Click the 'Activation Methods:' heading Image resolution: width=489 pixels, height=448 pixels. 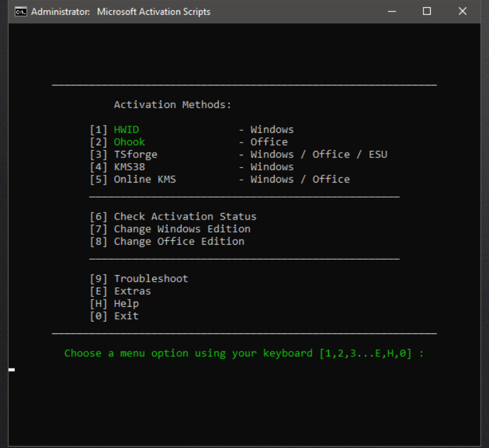coord(172,105)
